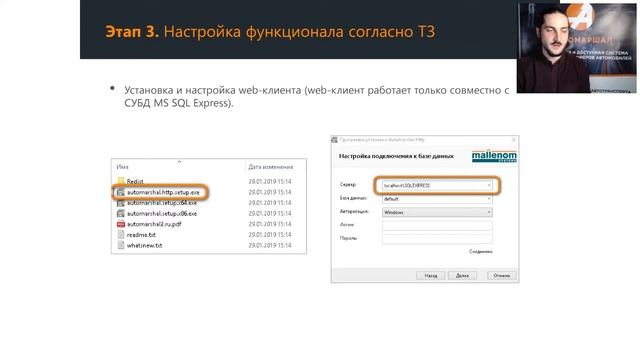Click the Mallenom Systems logo
Screen dimensions: 640x360
(494, 156)
